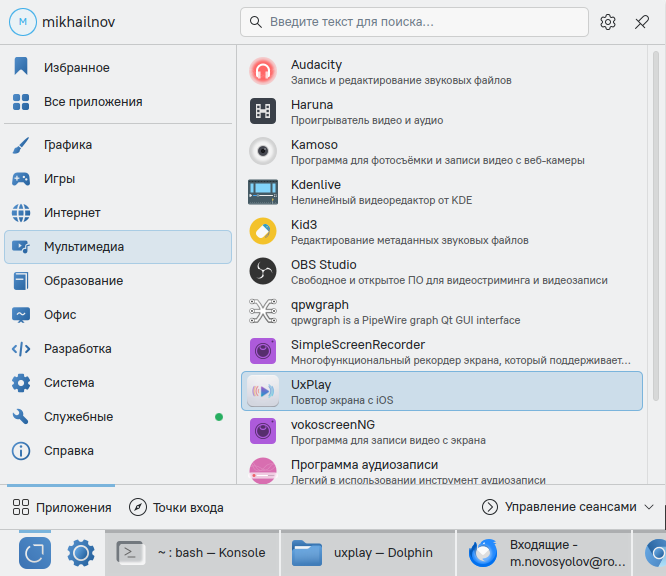Switch to the Приложения tab
The height and width of the screenshot is (576, 666).
point(62,507)
